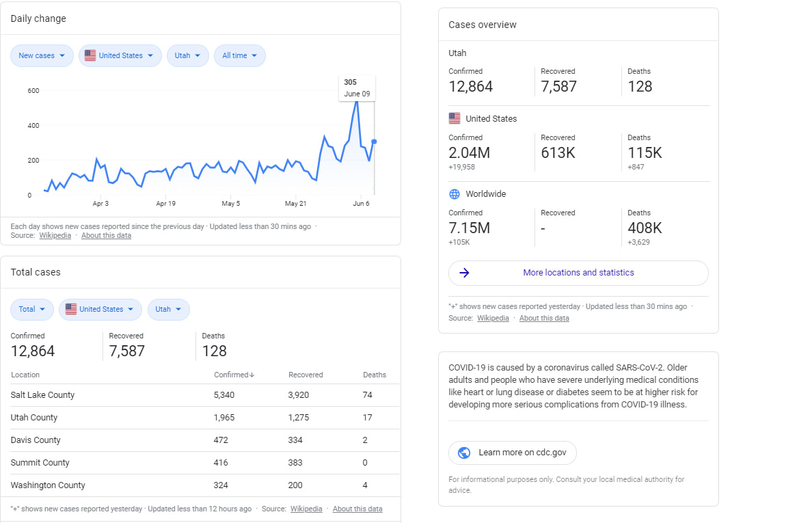Select the Washington County row
This screenshot has width=812, height=523.
pos(48,485)
